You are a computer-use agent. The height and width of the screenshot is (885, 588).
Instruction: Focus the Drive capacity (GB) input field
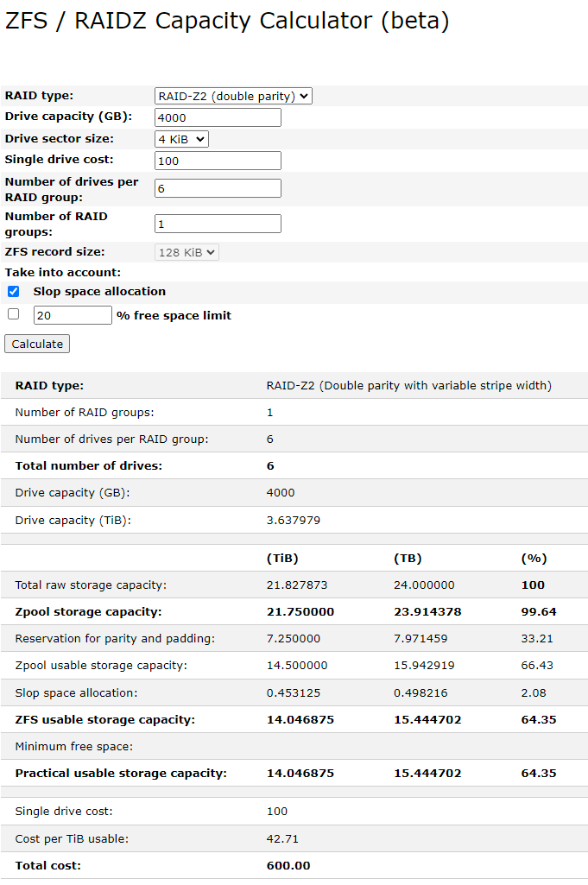point(218,117)
